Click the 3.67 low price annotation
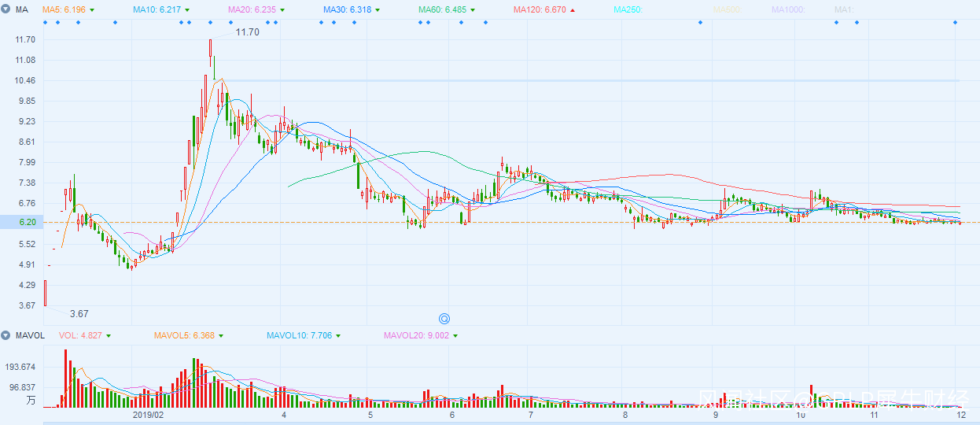Viewport: 980px width, 425px height. pos(79,313)
